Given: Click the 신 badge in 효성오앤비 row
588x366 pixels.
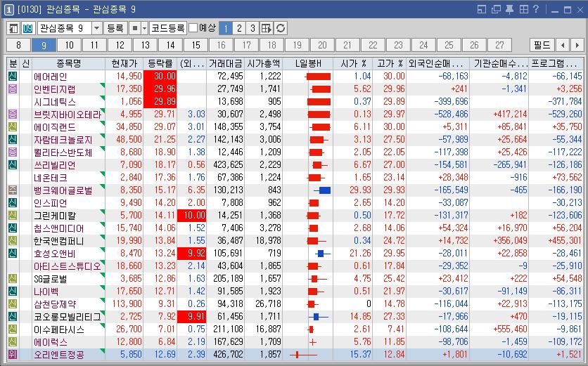Looking at the screenshot, I should [x=13, y=253].
